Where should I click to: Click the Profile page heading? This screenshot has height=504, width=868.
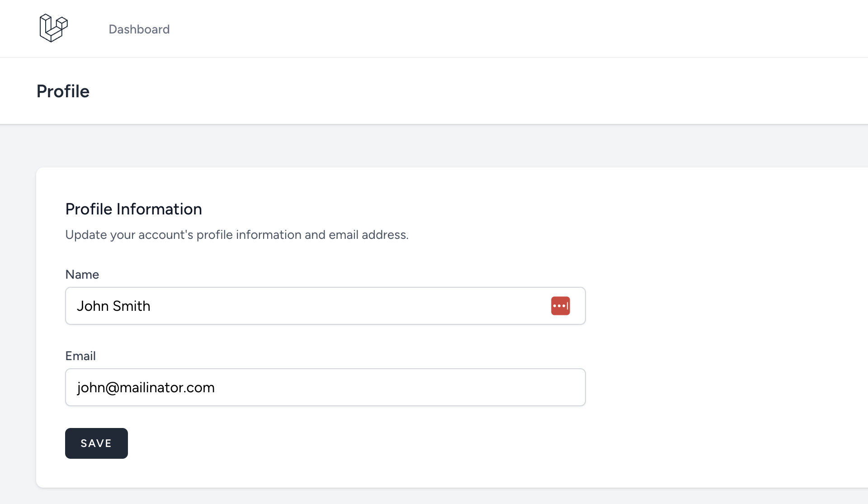click(63, 91)
